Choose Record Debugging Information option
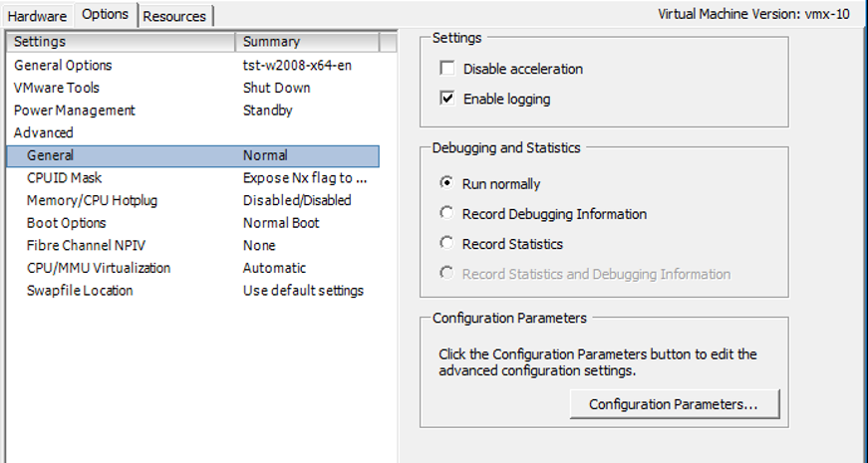The image size is (868, 463). click(x=446, y=214)
